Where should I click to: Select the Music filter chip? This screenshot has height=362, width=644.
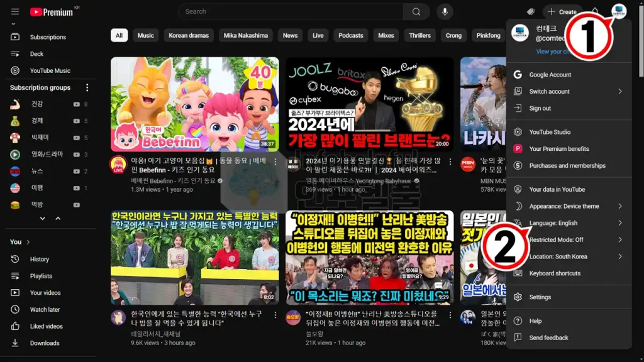(x=145, y=35)
